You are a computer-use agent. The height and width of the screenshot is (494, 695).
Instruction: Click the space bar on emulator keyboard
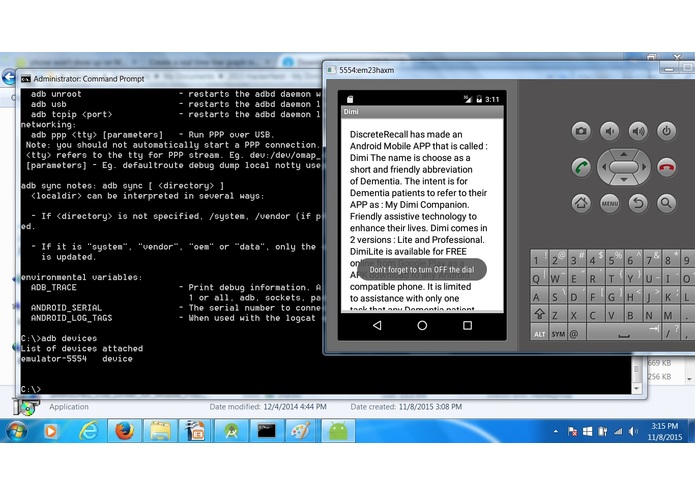coord(624,333)
